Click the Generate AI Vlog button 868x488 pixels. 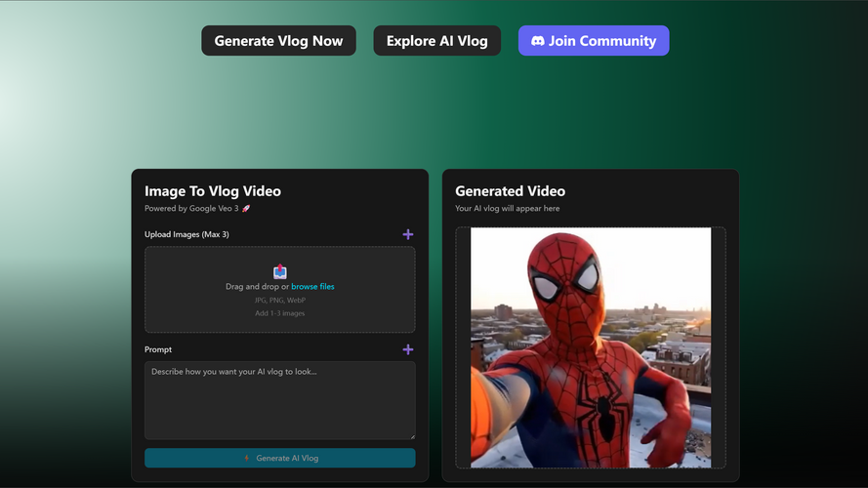click(280, 458)
